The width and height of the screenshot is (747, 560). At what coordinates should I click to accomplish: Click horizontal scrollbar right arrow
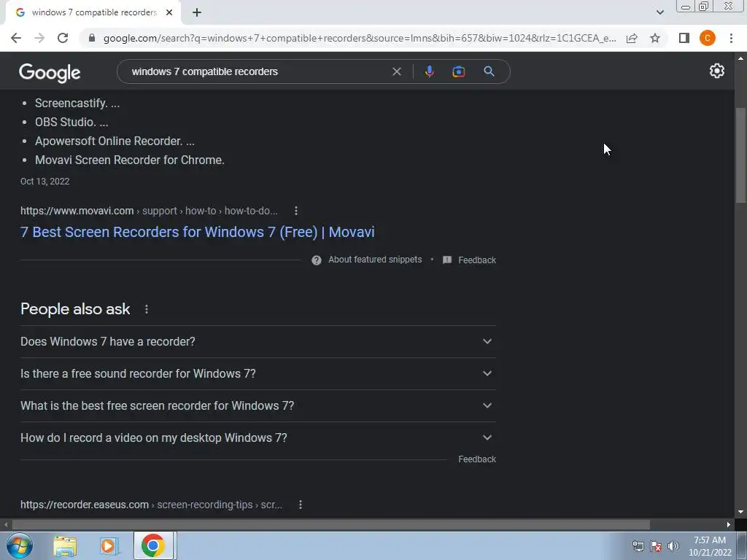[729, 524]
